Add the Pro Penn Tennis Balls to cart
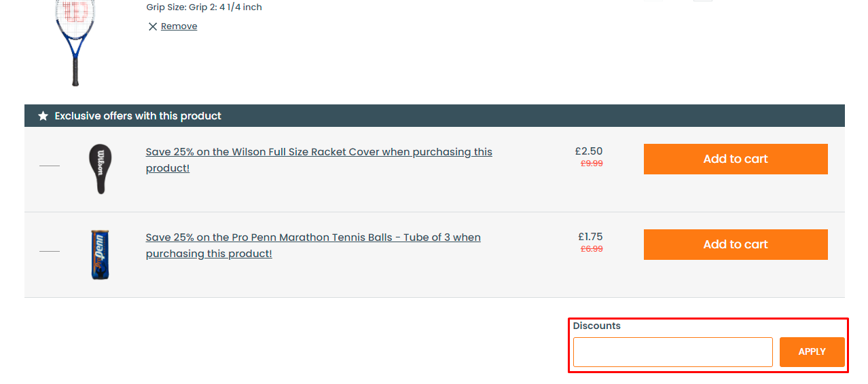 (735, 244)
